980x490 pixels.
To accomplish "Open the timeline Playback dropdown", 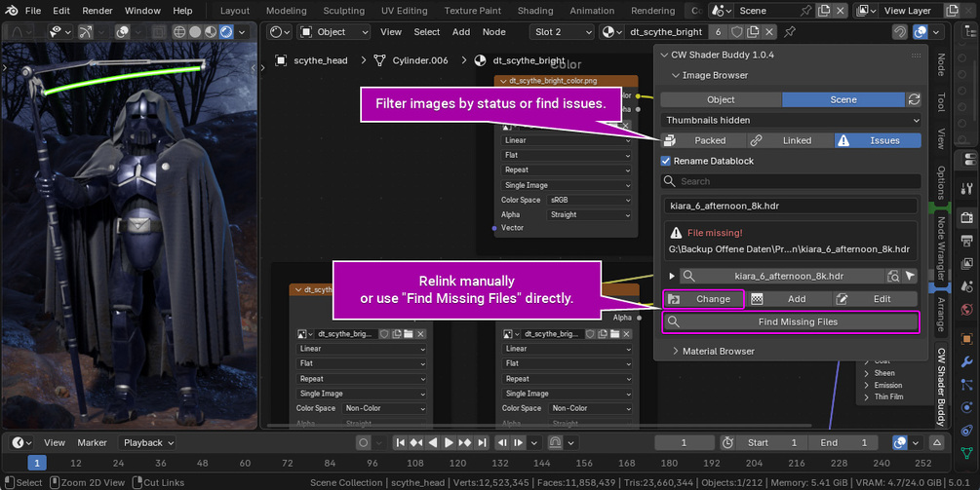I will click(x=149, y=442).
